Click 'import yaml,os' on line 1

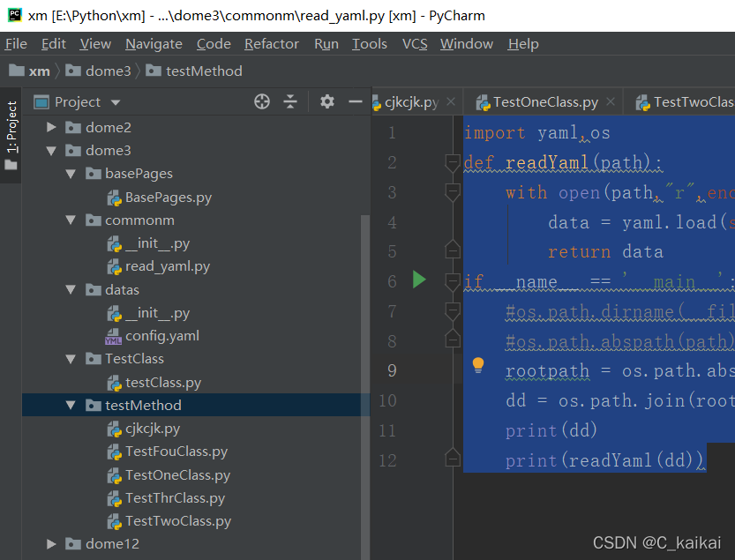[x=536, y=133]
